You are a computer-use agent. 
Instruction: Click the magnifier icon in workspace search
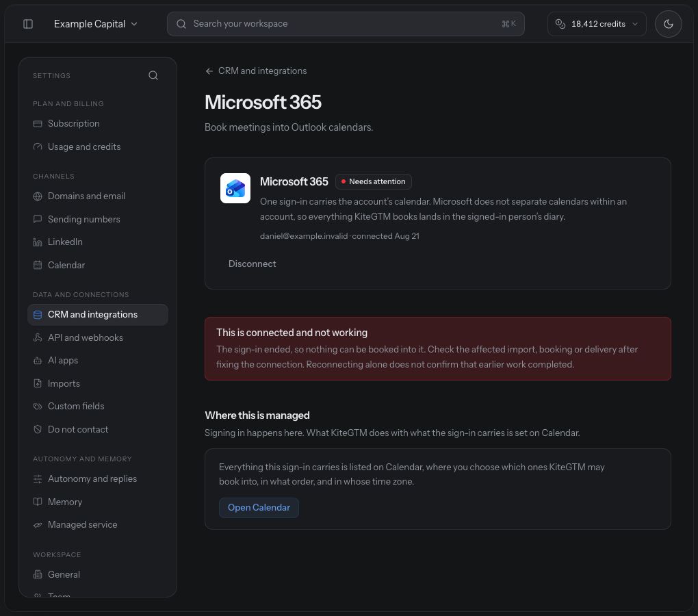[x=181, y=24]
